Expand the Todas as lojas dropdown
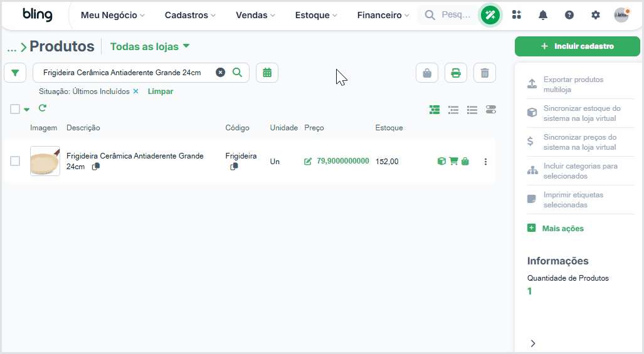This screenshot has width=644, height=354. [150, 46]
